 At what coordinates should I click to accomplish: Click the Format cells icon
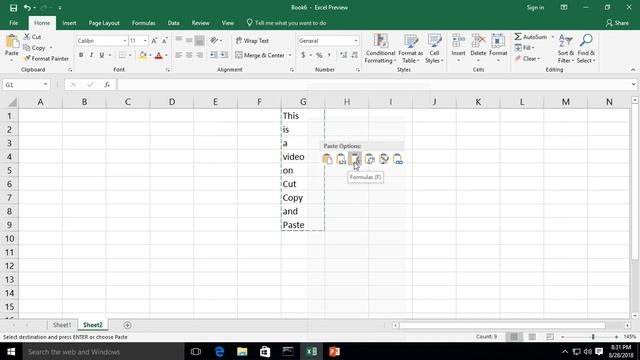(x=498, y=41)
